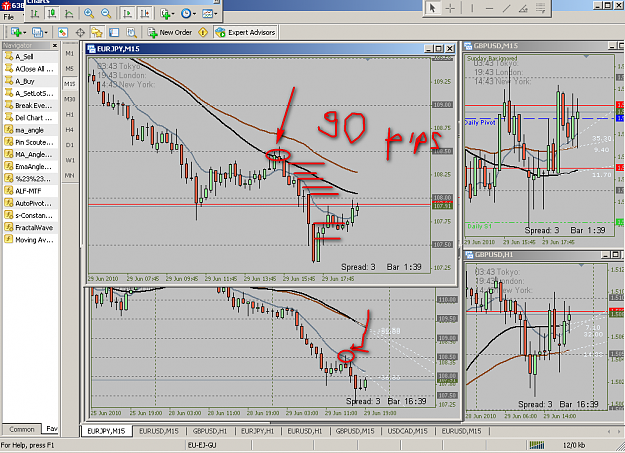Open the Data Window crosshair icon

pyautogui.click(x=80, y=32)
